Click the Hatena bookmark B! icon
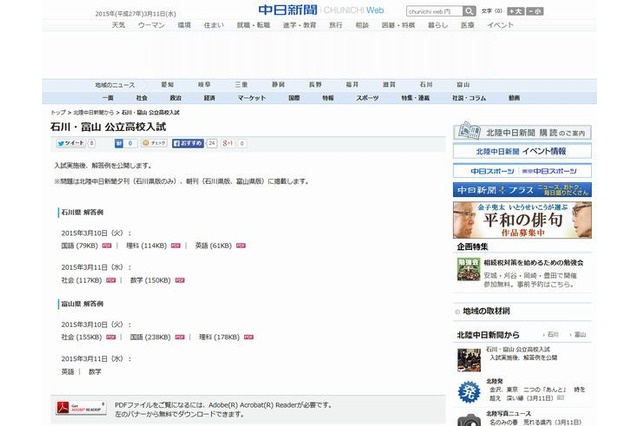This screenshot has width=640, height=426. (119, 143)
